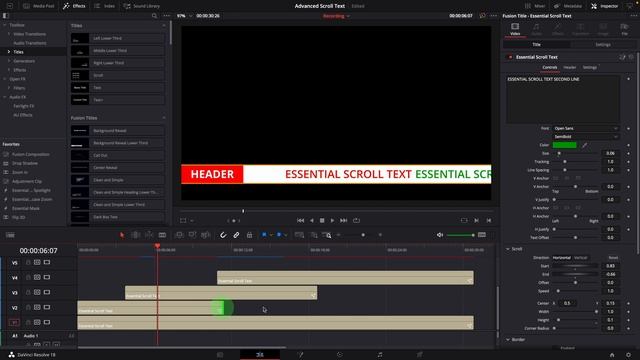Mute audio with the speaker icon
The image size is (640, 360).
pyautogui.click(x=440, y=235)
